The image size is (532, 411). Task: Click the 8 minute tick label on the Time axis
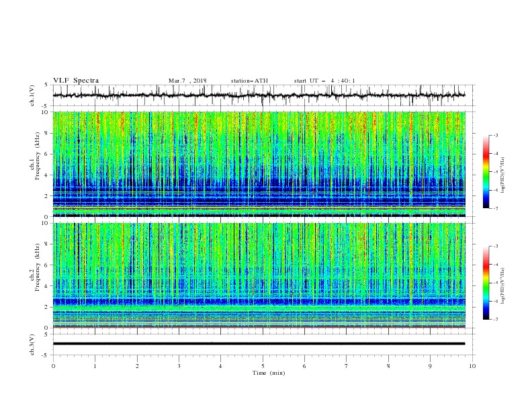coord(388,366)
